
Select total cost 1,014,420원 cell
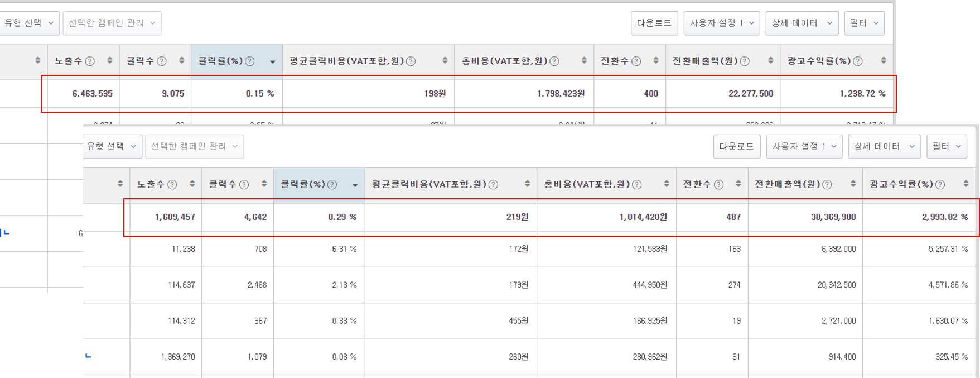607,217
